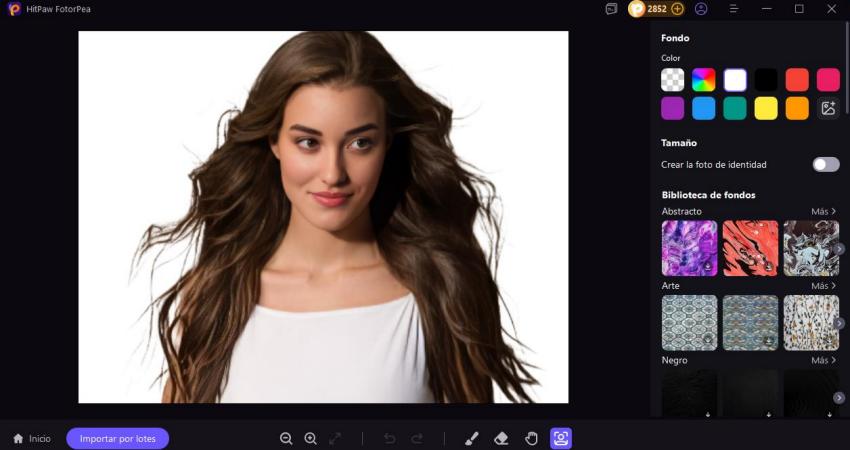
Task: Select the brush tool in bottom toolbar
Action: (x=472, y=438)
